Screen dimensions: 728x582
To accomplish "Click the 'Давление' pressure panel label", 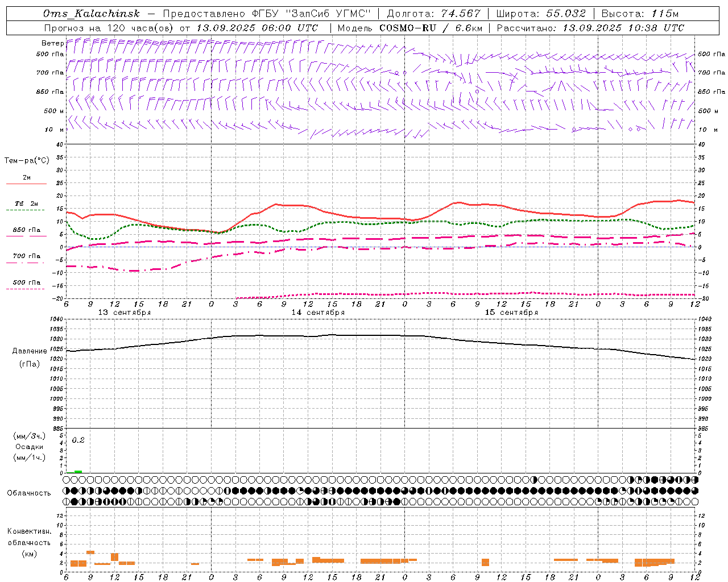I will click(30, 351).
